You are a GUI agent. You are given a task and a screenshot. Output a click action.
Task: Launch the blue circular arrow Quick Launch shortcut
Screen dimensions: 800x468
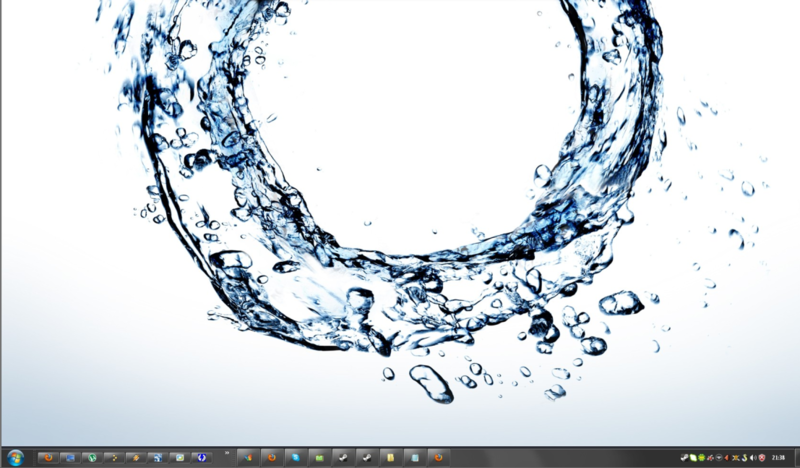[202, 457]
